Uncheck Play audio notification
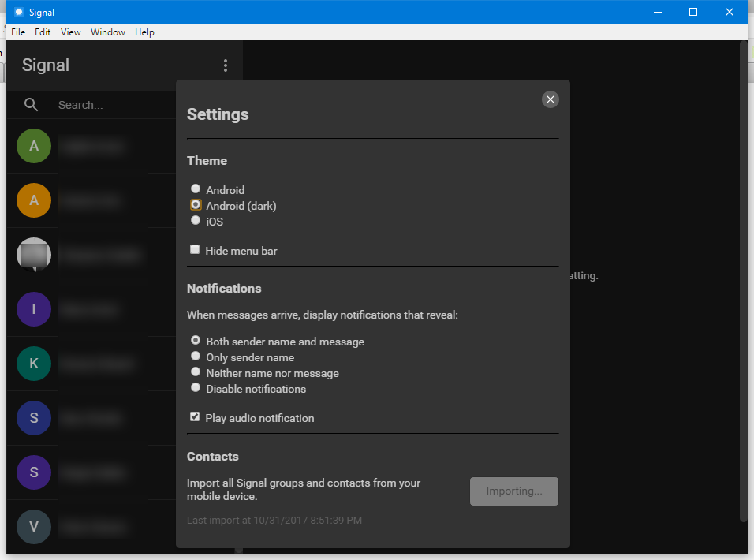The image size is (754, 560). pyautogui.click(x=195, y=417)
